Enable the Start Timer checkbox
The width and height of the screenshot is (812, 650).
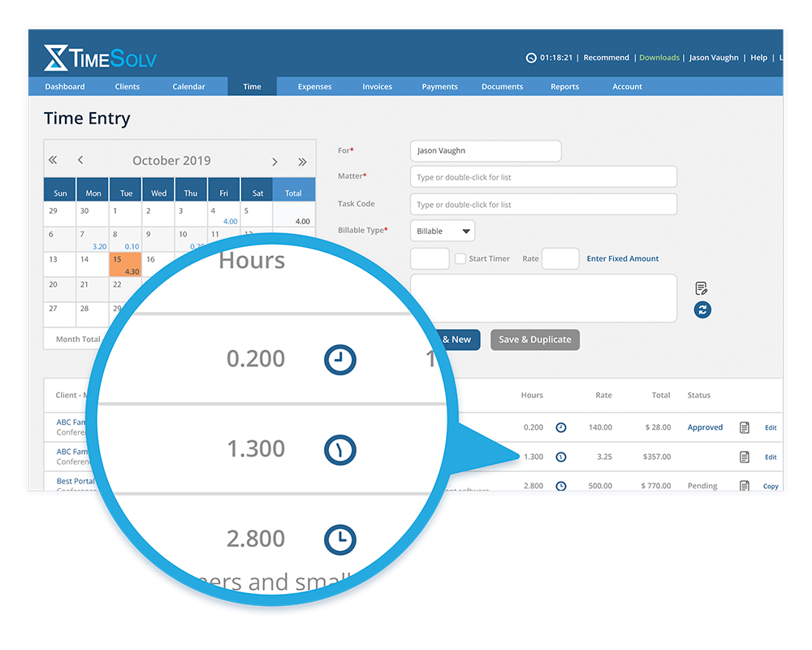point(460,258)
